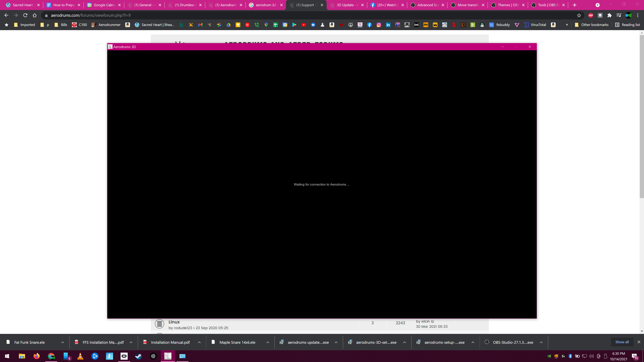The height and width of the screenshot is (362, 644).
Task: Open the LinkedIn bookmark icon
Action: click(x=388, y=25)
